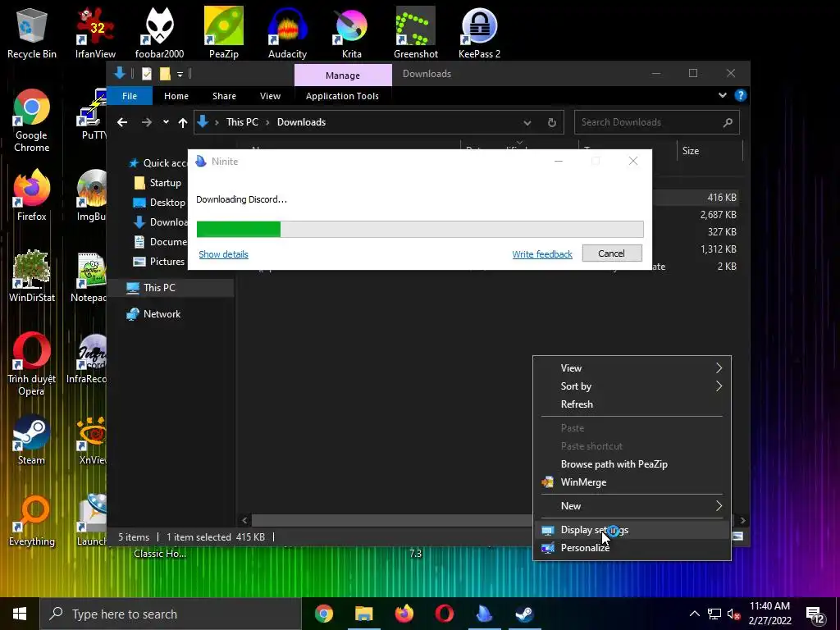Launch Opera browser desktop shortcut
The image size is (840, 630).
pos(32,364)
